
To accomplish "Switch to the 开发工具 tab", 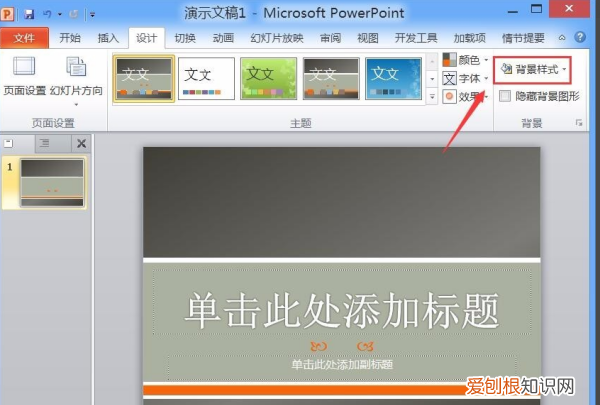I will click(x=416, y=38).
